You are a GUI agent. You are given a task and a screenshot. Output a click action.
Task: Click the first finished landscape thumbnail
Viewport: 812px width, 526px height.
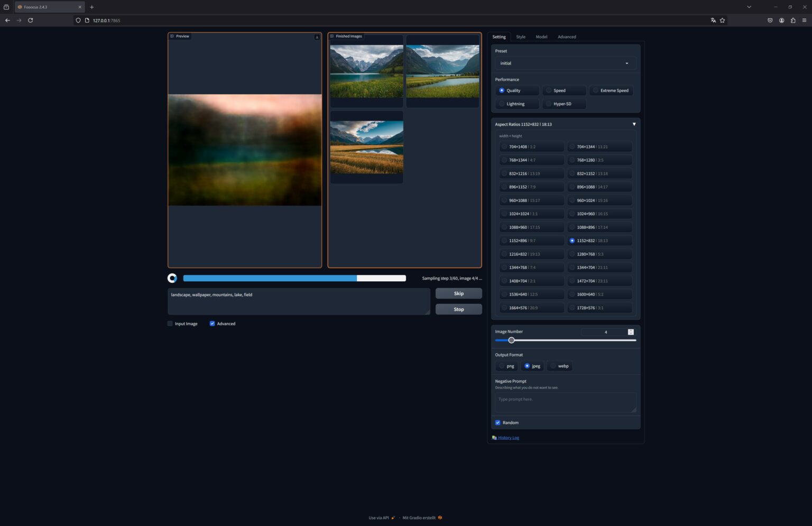click(x=366, y=71)
